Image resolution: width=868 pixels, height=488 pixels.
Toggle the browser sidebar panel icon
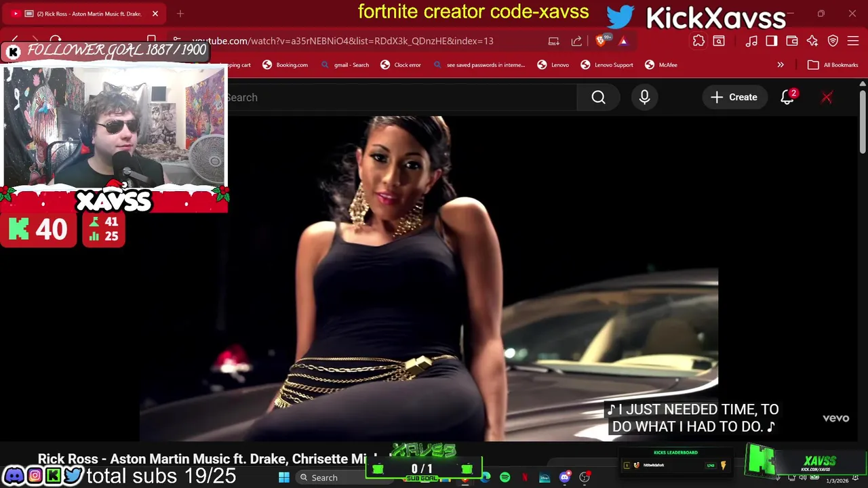pyautogui.click(x=772, y=41)
